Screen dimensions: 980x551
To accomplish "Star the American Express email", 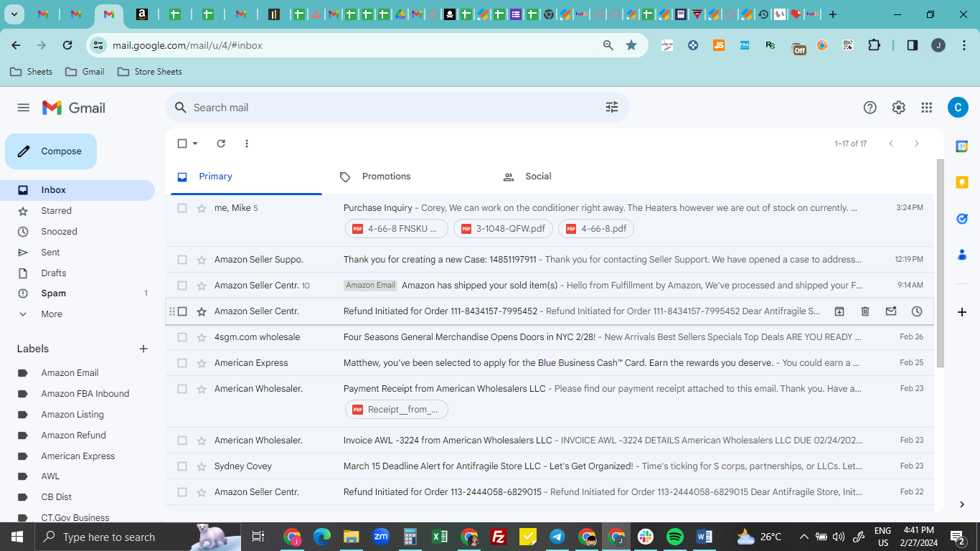I will point(202,363).
